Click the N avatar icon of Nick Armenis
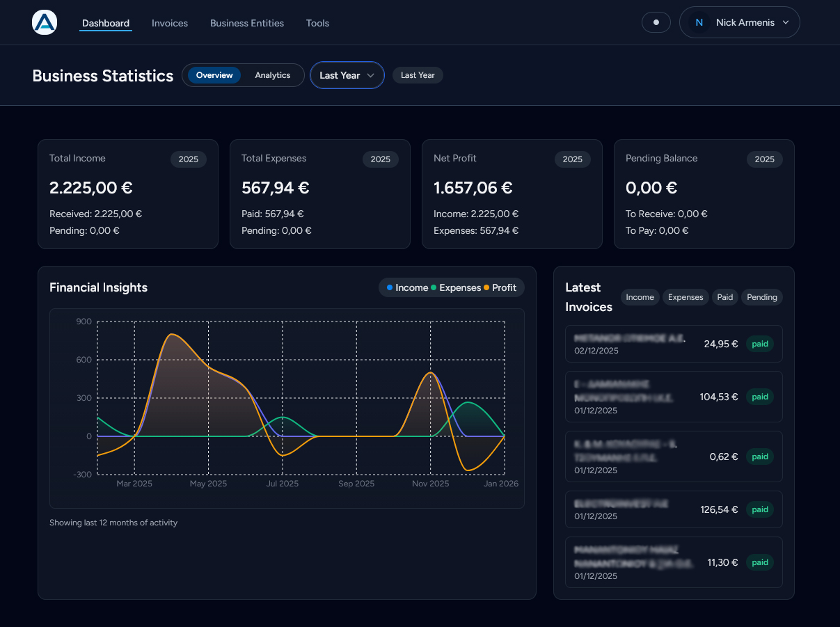This screenshot has width=840, height=627. pyautogui.click(x=699, y=22)
